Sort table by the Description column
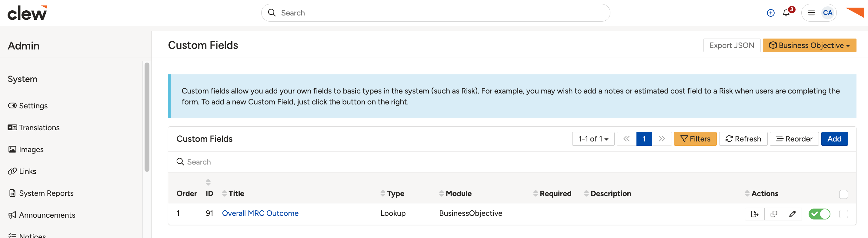This screenshot has width=868, height=238. click(x=586, y=193)
